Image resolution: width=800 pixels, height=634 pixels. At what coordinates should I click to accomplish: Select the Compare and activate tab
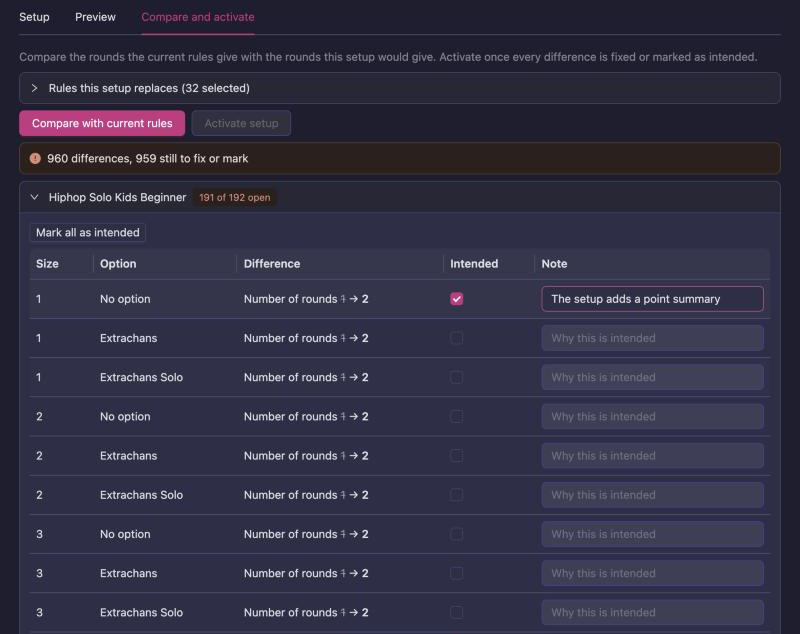tap(198, 17)
